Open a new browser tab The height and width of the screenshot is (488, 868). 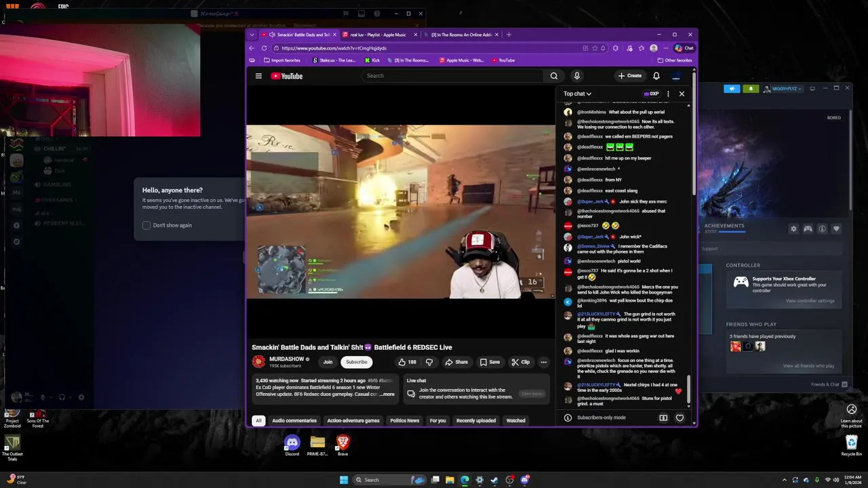pyautogui.click(x=509, y=35)
